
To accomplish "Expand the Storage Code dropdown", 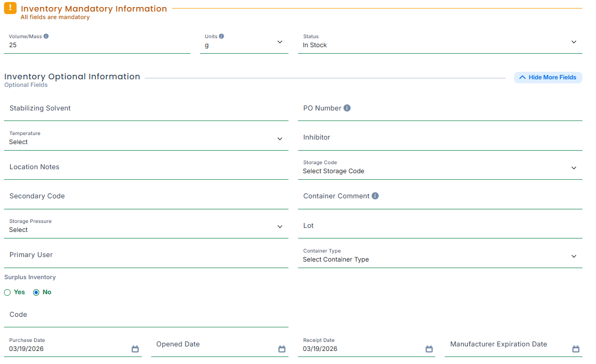I will click(440, 168).
